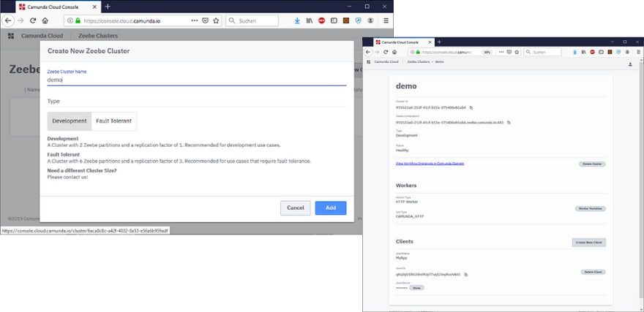Click the Suchen search box in left window

coord(252,20)
